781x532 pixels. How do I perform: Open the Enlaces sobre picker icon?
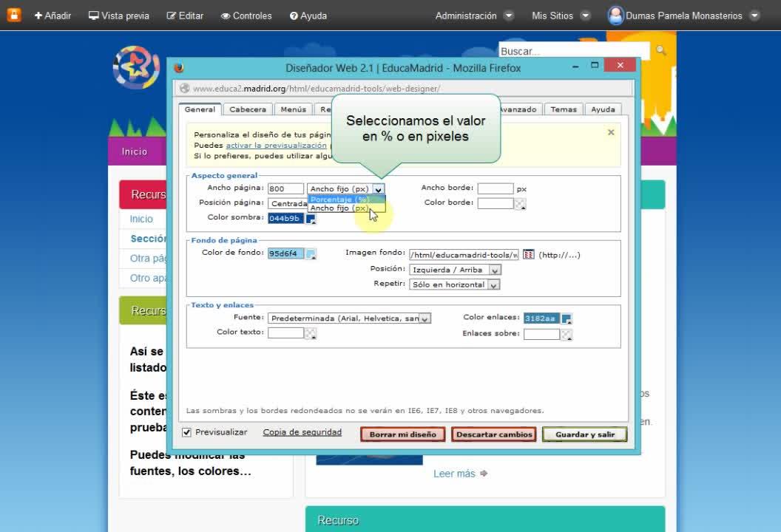pos(567,335)
